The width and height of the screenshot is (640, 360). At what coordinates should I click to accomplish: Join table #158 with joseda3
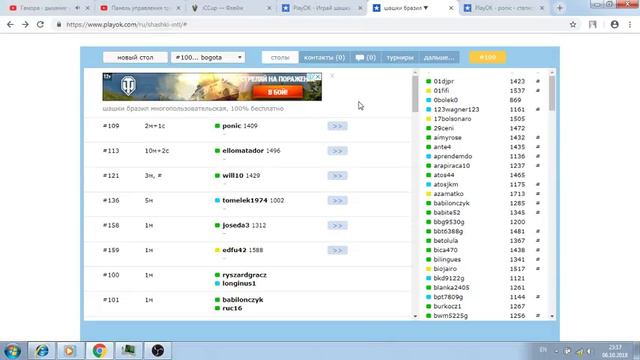point(337,226)
